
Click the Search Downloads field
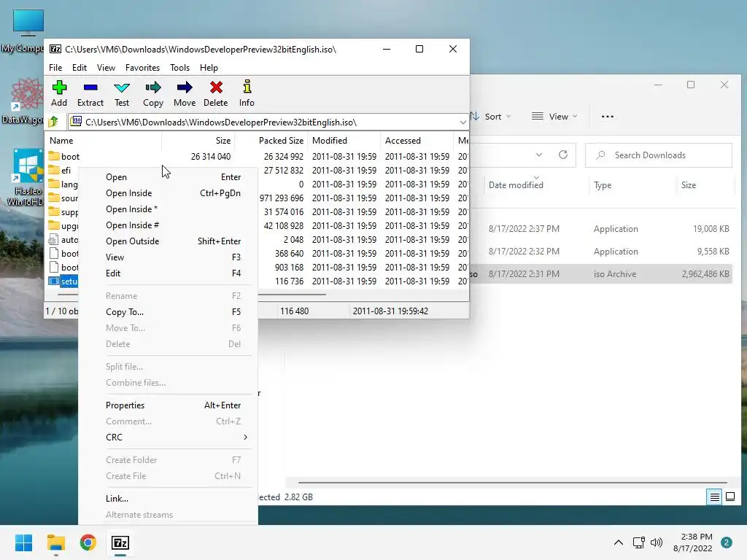[x=659, y=155]
